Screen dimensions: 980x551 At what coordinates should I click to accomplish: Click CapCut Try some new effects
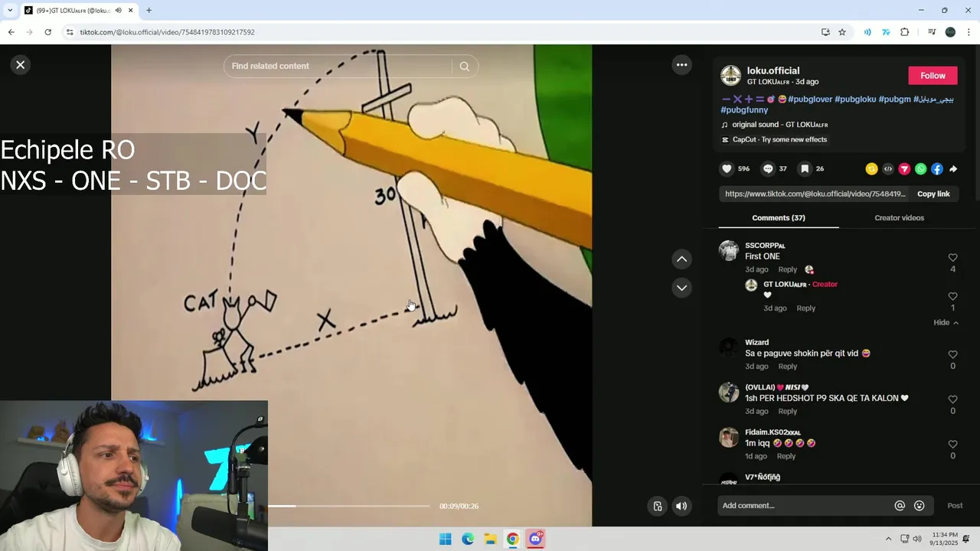pyautogui.click(x=779, y=140)
